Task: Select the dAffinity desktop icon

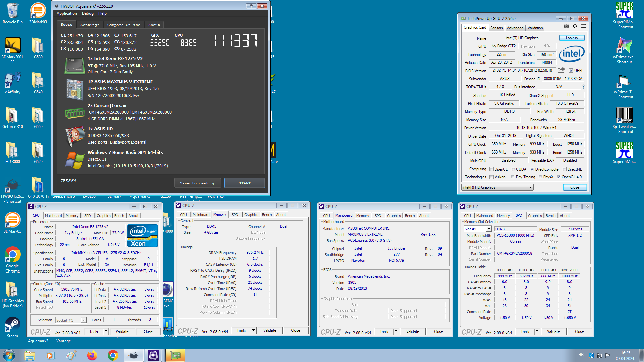Action: [13, 83]
